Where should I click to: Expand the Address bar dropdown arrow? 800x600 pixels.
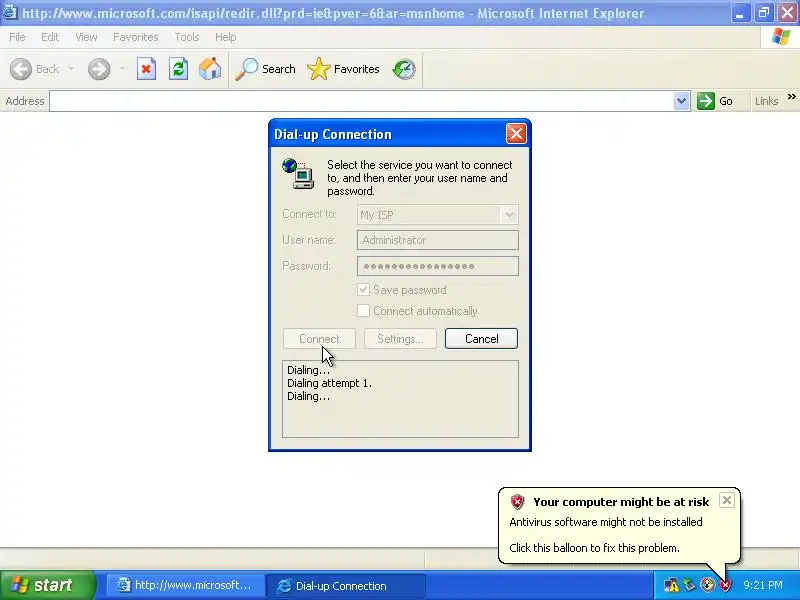click(681, 101)
